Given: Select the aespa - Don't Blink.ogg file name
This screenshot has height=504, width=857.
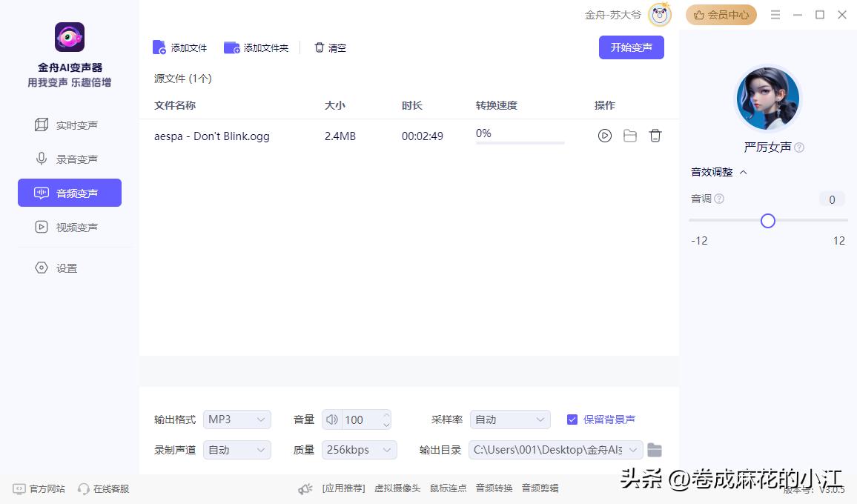Looking at the screenshot, I should [x=212, y=136].
